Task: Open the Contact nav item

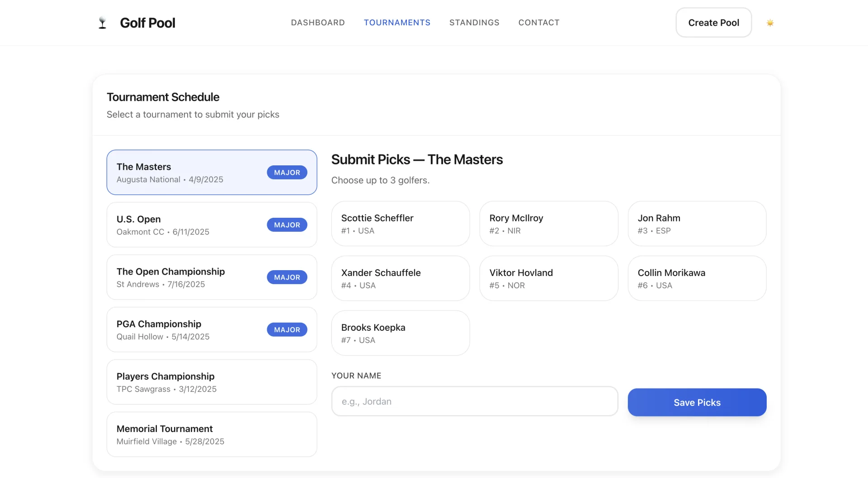Action: [539, 23]
